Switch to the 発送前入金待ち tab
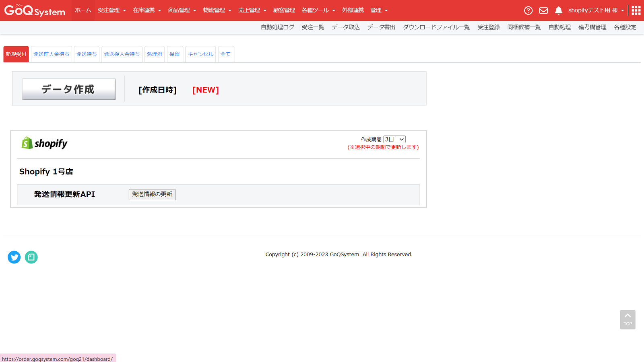Screen dimensions: 644x362 point(52,54)
